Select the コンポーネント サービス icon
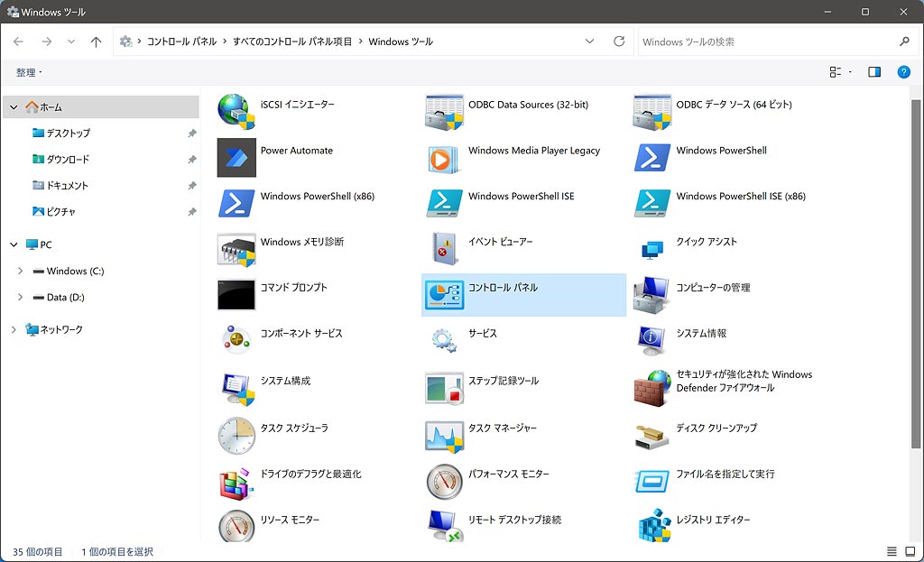The image size is (924, 562). 236,340
